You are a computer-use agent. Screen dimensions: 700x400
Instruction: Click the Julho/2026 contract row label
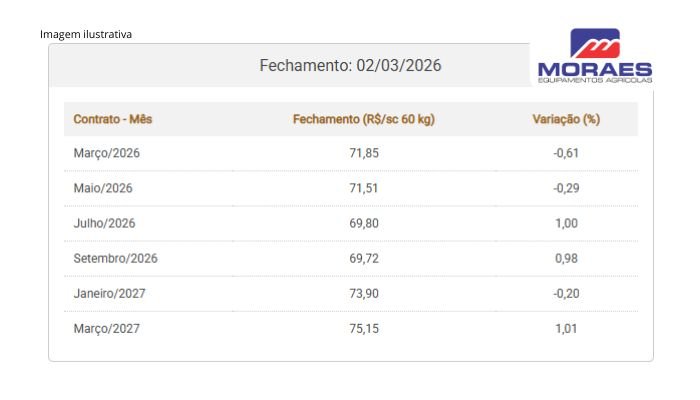point(104,223)
